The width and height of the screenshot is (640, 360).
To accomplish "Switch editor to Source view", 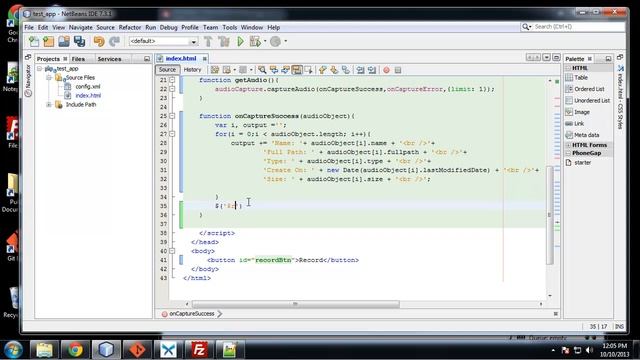I will 167,70.
